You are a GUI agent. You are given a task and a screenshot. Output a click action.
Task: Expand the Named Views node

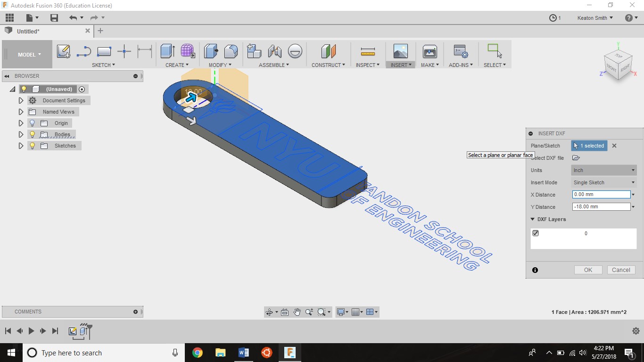click(21, 112)
